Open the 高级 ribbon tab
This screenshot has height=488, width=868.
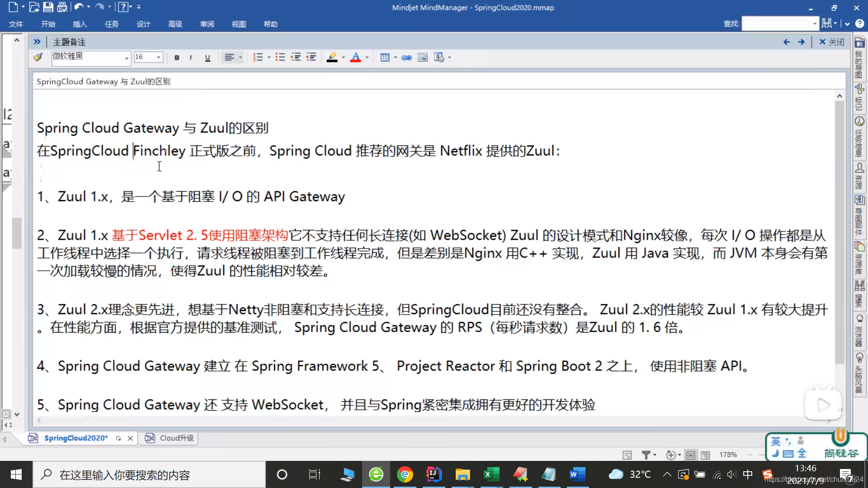pos(175,24)
